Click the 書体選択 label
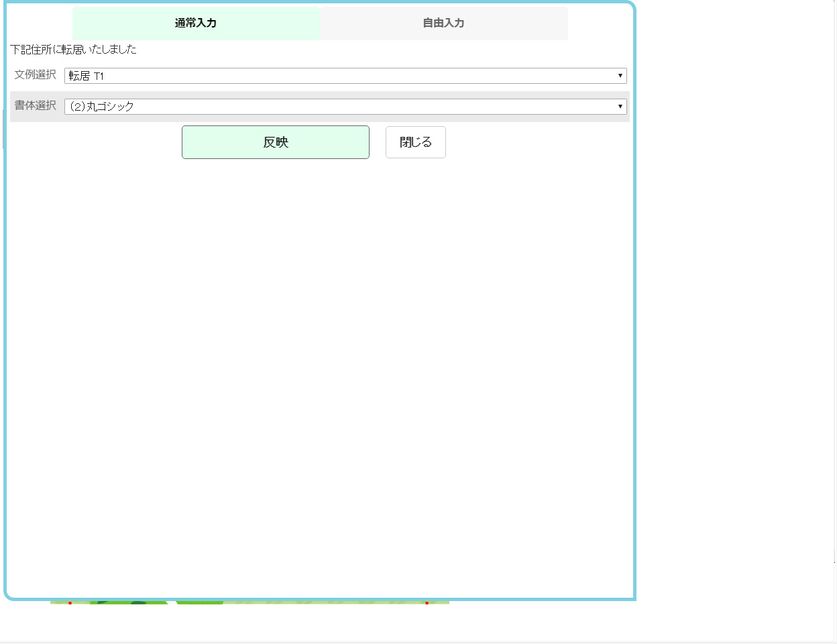The width and height of the screenshot is (837, 644). pyautogui.click(x=36, y=106)
